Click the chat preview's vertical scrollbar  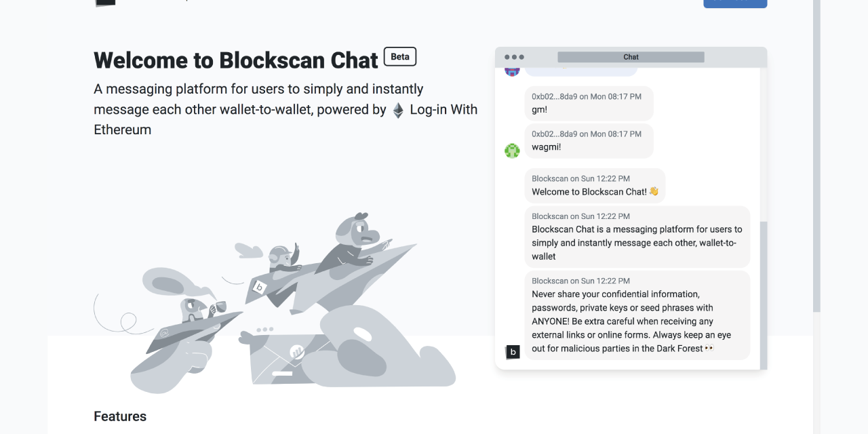pos(764,292)
